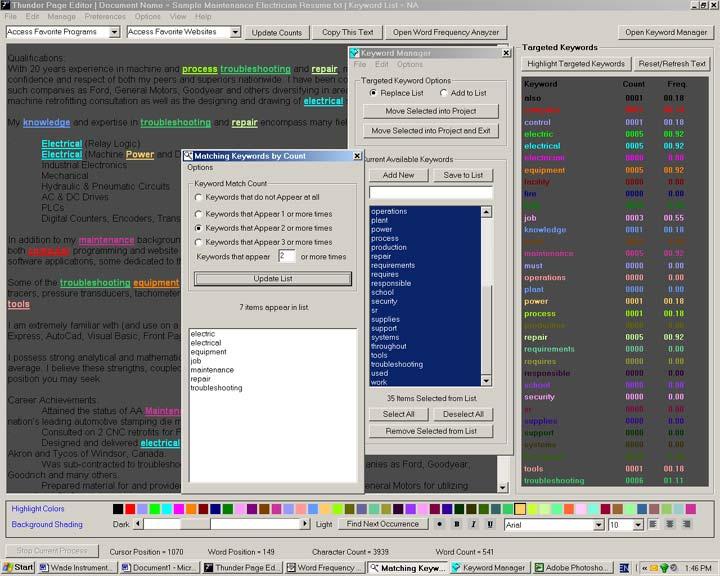Click Deselect All button
Screen dimensions: 720x576
pyautogui.click(x=463, y=414)
